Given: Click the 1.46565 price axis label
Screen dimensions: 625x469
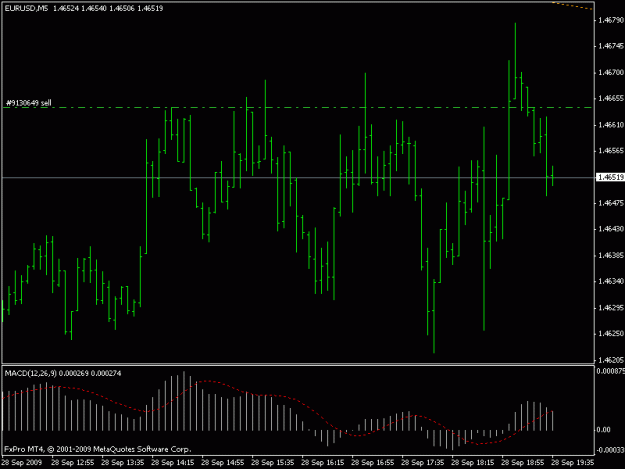Looking at the screenshot, I should click(x=611, y=151).
